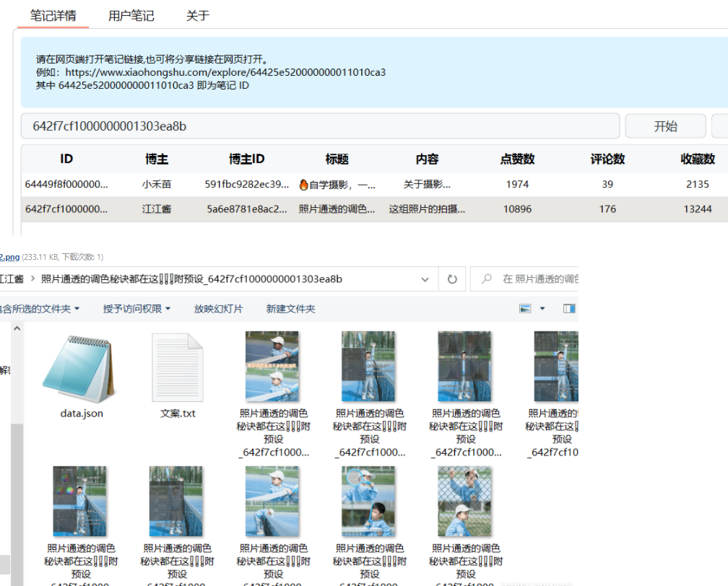Viewport: 728px width, 586px height.
Task: Click the 开始 button to start fetching
Action: pos(664,126)
